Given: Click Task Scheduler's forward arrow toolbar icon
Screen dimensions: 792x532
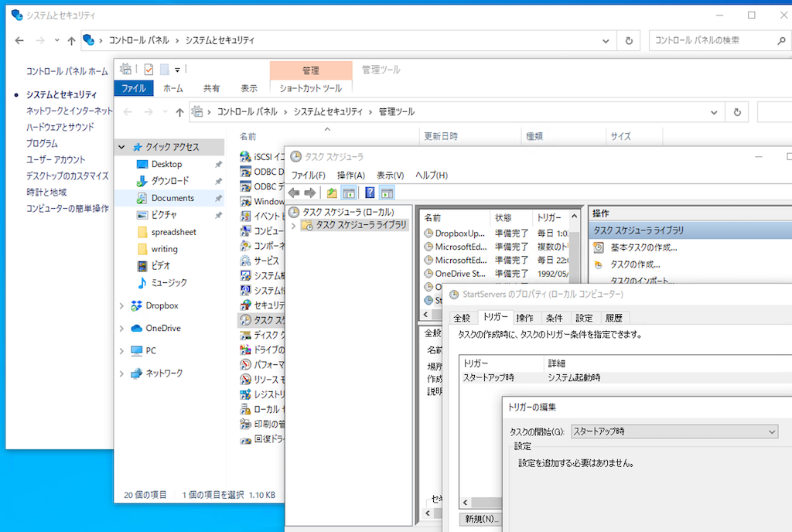Looking at the screenshot, I should (310, 193).
